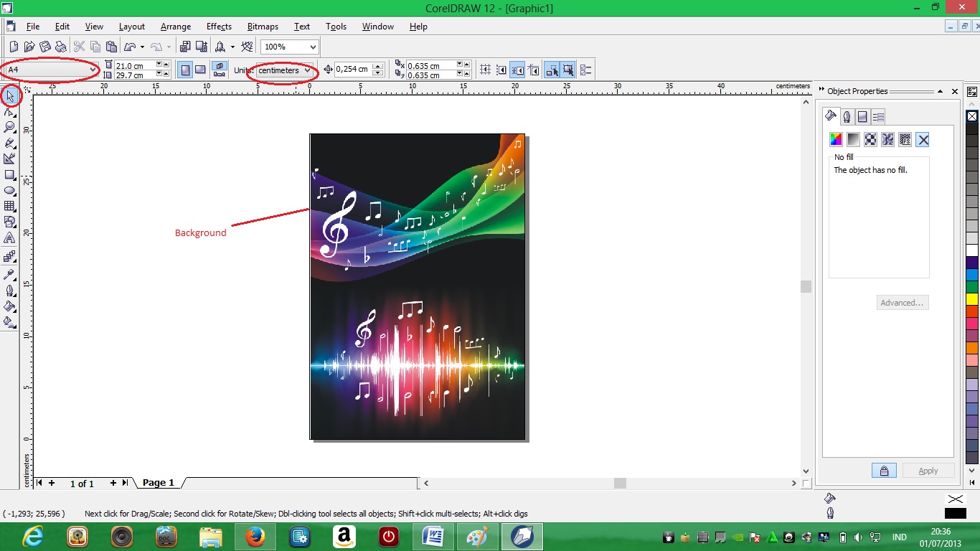Image resolution: width=980 pixels, height=551 pixels.
Task: Open the 100% zoom level dropdown
Action: click(312, 47)
